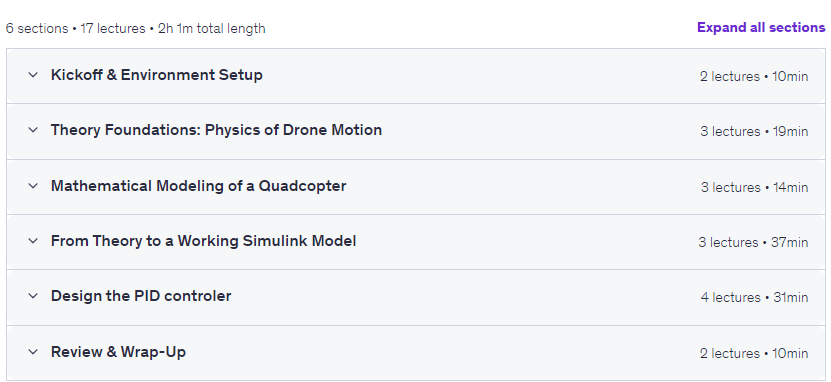
Task: Open Kickoff & Environment Setup title
Action: click(x=156, y=75)
